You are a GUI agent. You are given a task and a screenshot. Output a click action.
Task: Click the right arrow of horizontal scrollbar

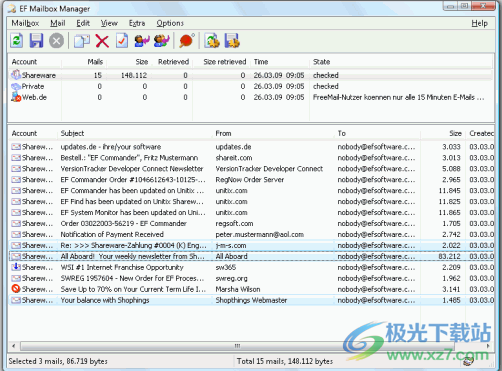coord(488,346)
